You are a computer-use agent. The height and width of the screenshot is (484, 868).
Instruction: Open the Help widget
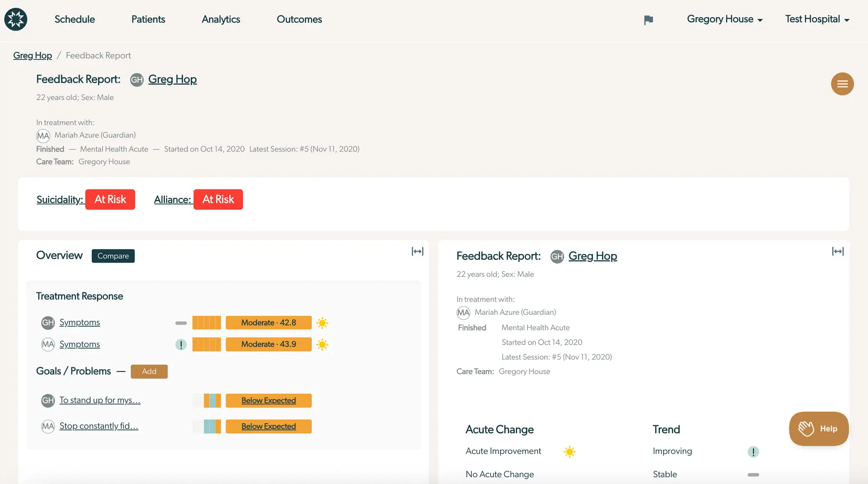tap(818, 428)
